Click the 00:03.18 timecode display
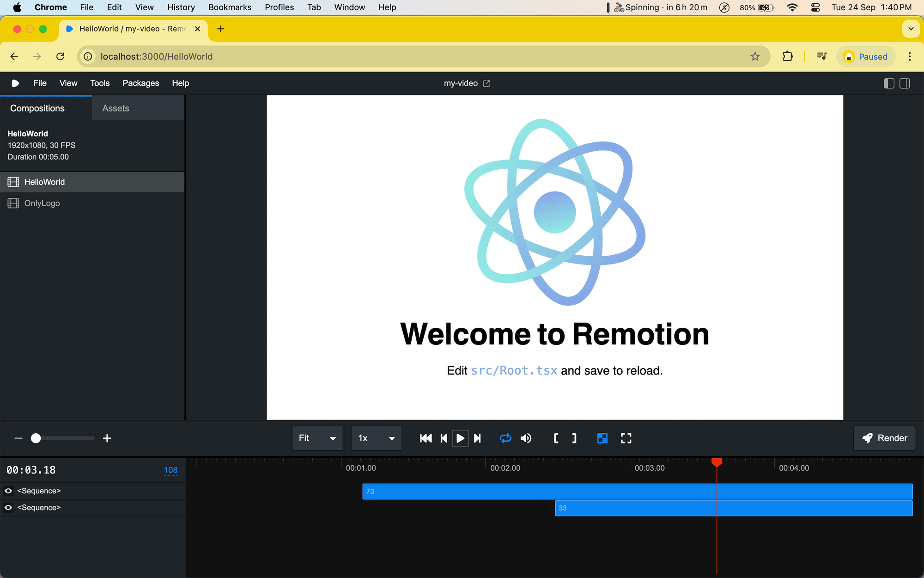 coord(31,470)
